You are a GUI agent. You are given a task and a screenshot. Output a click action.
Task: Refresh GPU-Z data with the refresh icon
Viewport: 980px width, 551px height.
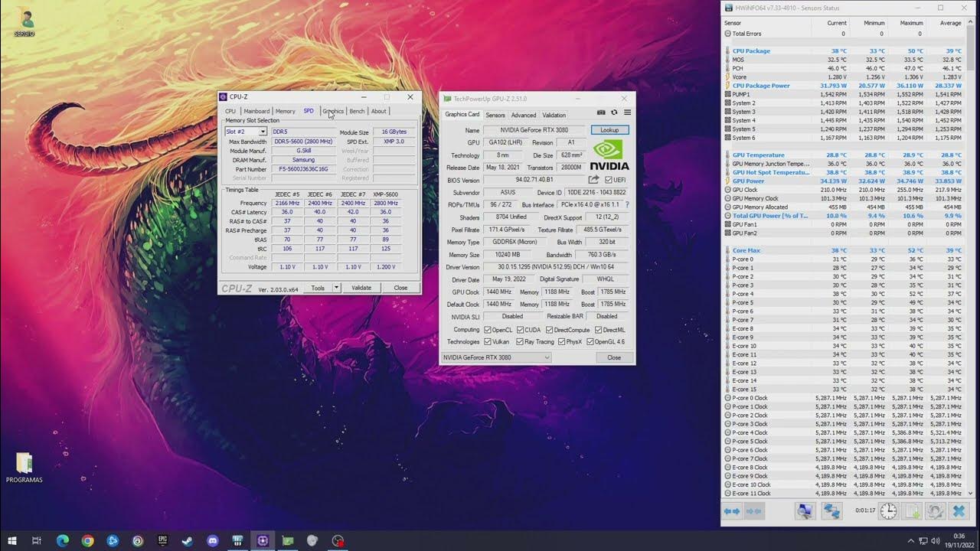(x=614, y=112)
